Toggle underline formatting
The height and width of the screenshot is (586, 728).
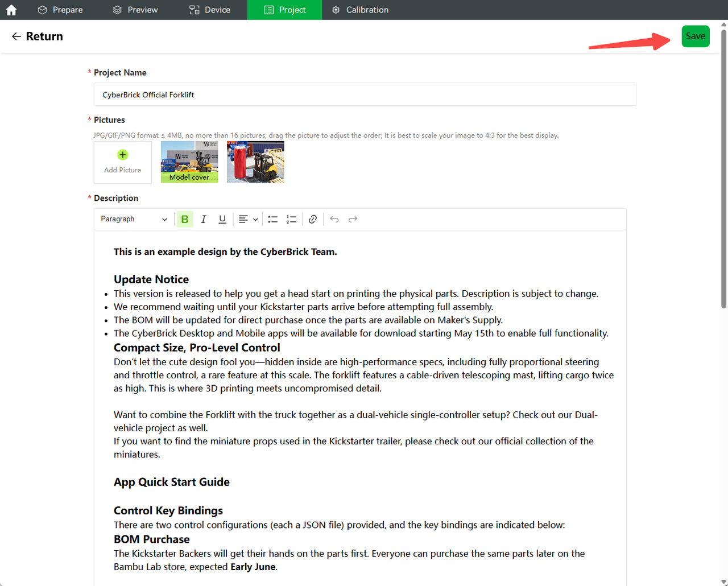pos(222,219)
